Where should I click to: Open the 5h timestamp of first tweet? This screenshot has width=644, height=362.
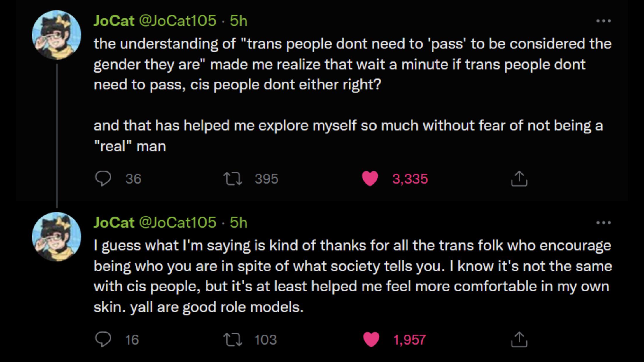(238, 21)
